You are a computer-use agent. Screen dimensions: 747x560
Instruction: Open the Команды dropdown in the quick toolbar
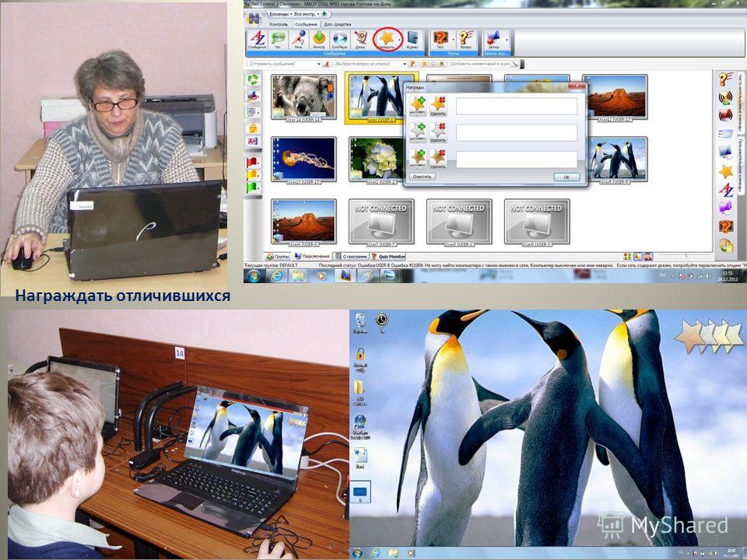[x=281, y=14]
